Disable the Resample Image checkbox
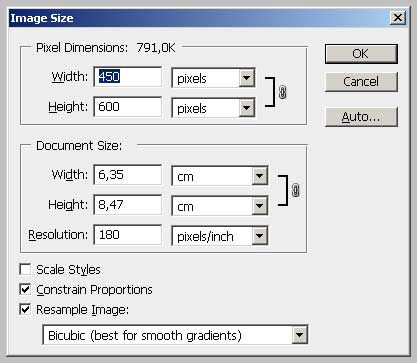This screenshot has width=417, height=363. click(x=25, y=309)
